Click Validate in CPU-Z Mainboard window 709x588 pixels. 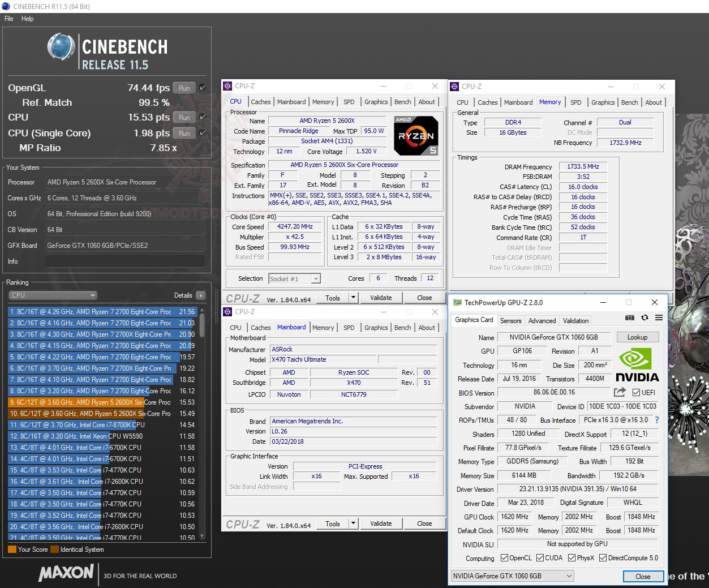381,523
